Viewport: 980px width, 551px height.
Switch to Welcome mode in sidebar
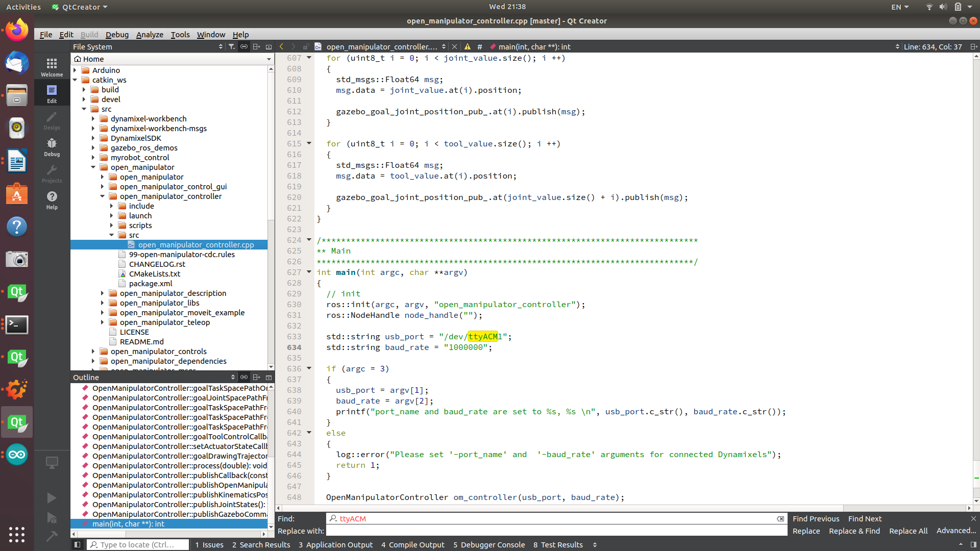click(x=52, y=67)
